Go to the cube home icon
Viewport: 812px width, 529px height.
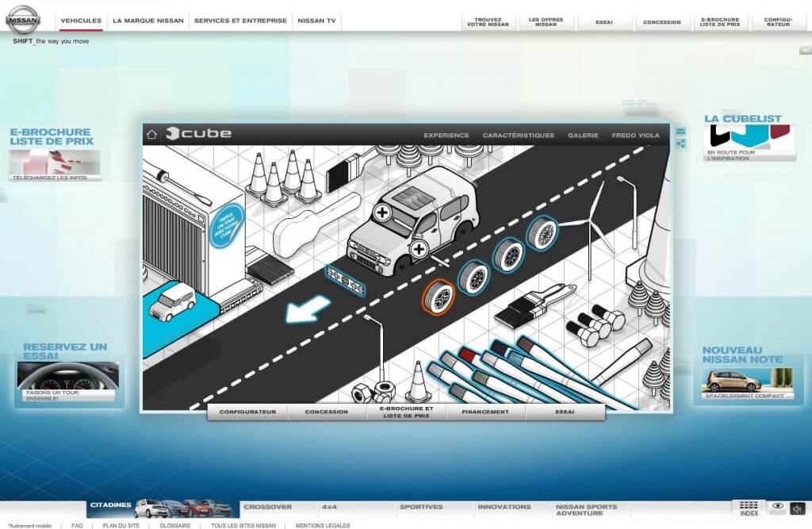[151, 134]
